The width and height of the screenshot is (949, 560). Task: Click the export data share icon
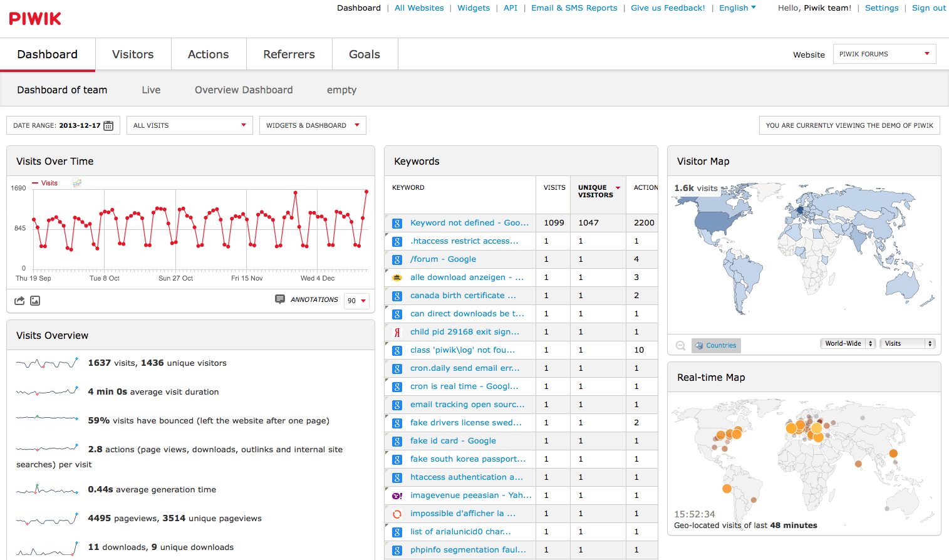tap(19, 301)
